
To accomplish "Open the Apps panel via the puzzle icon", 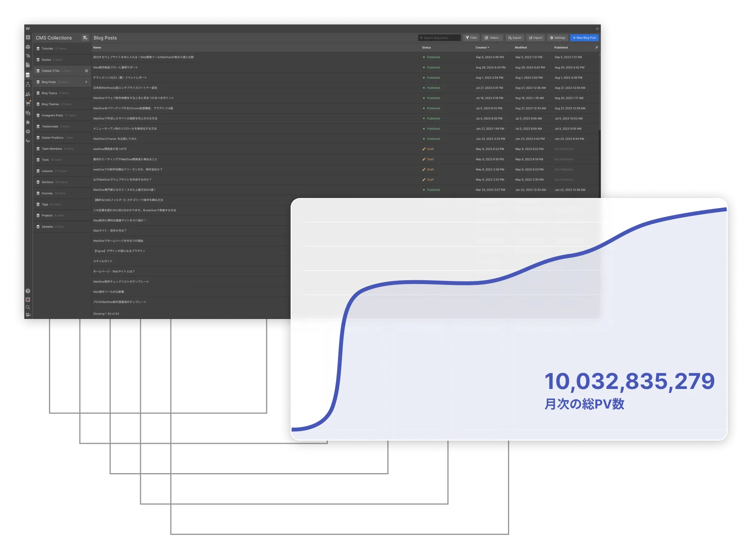I will click(x=28, y=122).
